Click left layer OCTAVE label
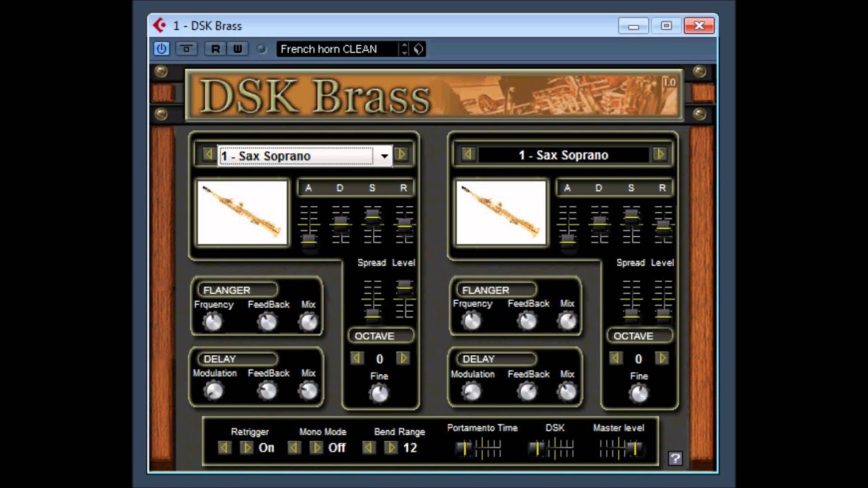The width and height of the screenshot is (868, 488). coord(381,335)
